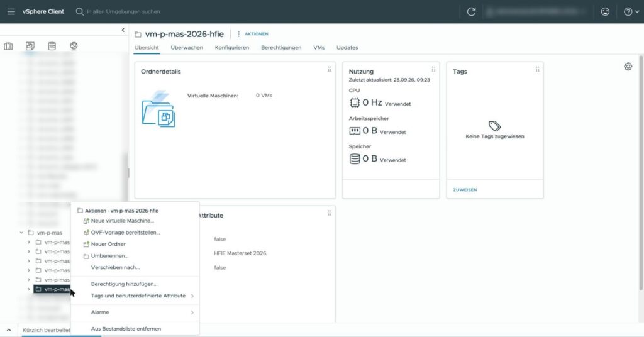This screenshot has height=337, width=644.
Task: Switch to VMs and Templates inventory view
Action: (x=30, y=46)
